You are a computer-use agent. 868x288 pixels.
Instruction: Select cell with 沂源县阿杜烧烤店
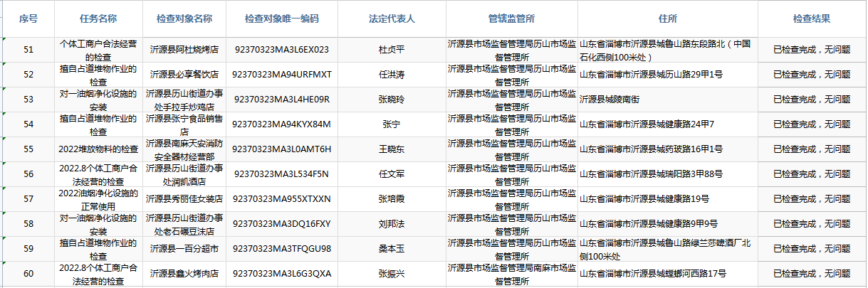click(x=184, y=50)
